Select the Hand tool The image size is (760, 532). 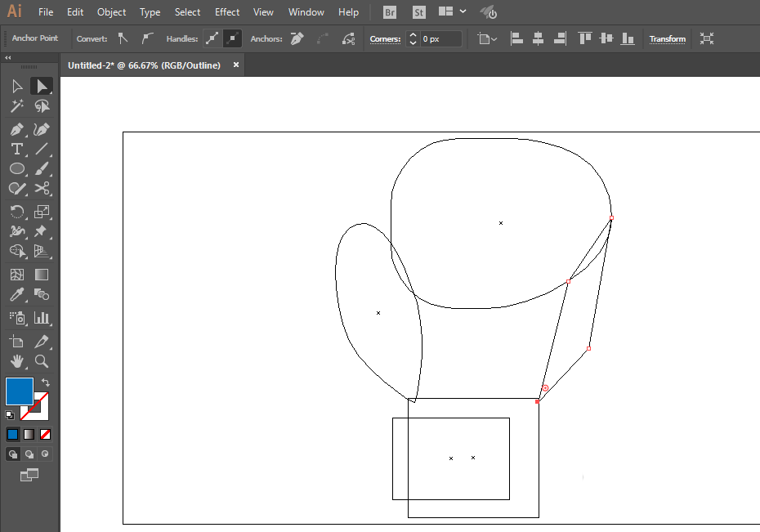point(17,361)
